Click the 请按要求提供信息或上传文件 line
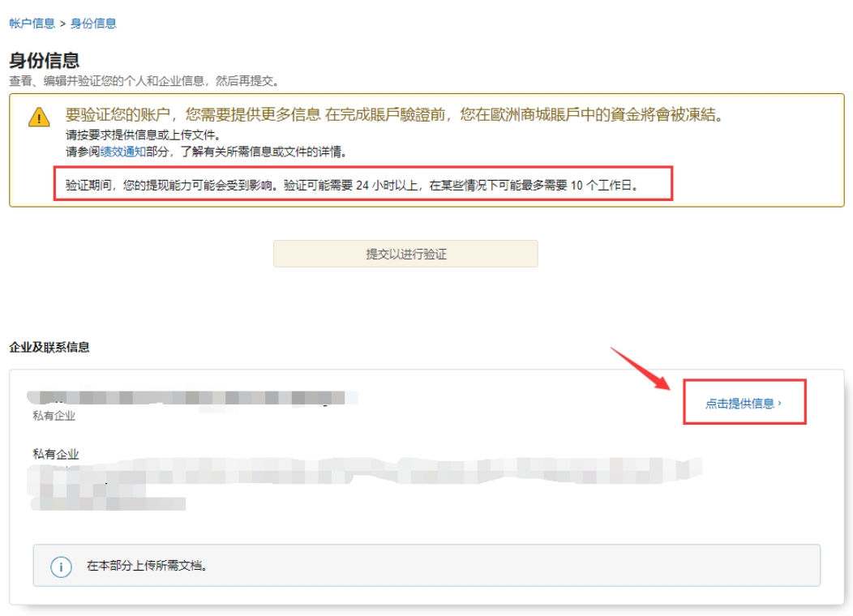This screenshot has width=853, height=616. (143, 135)
